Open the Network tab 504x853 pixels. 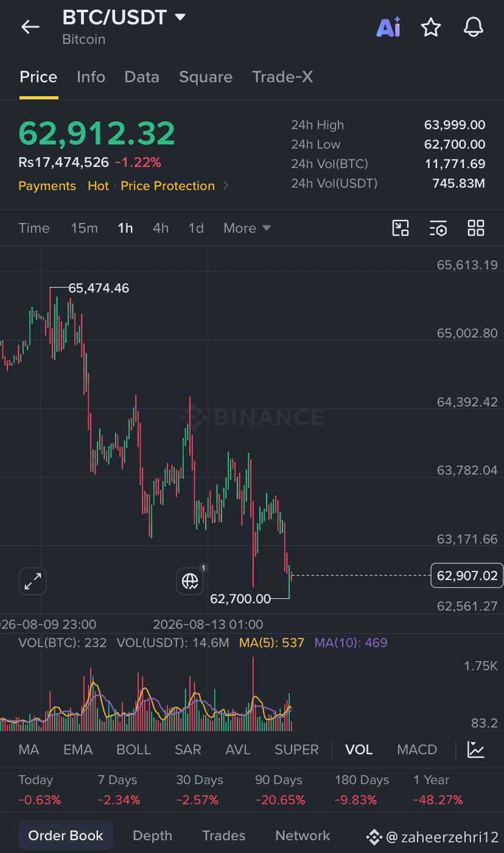point(303,835)
